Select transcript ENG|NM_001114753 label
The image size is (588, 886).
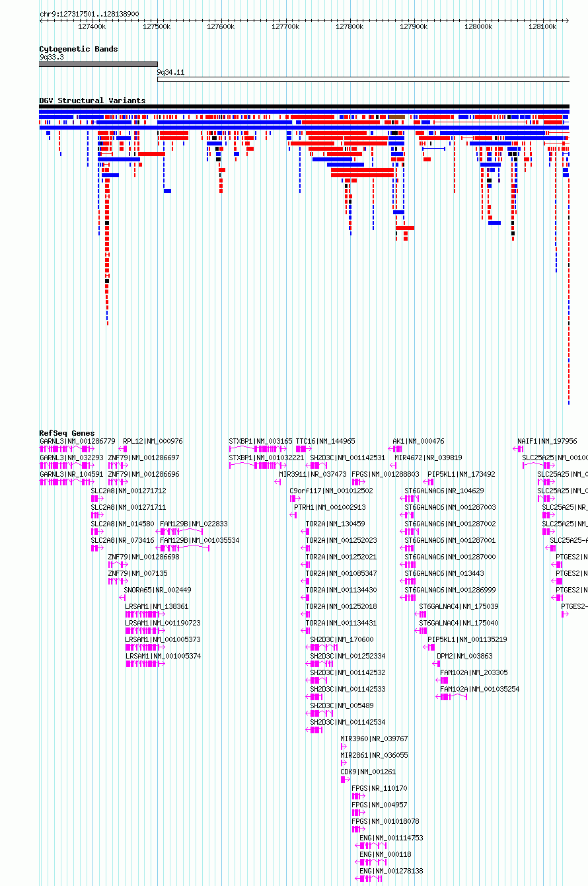[392, 838]
